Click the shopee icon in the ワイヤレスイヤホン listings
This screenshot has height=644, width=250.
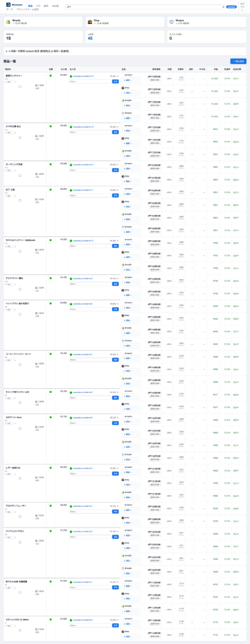123,569
